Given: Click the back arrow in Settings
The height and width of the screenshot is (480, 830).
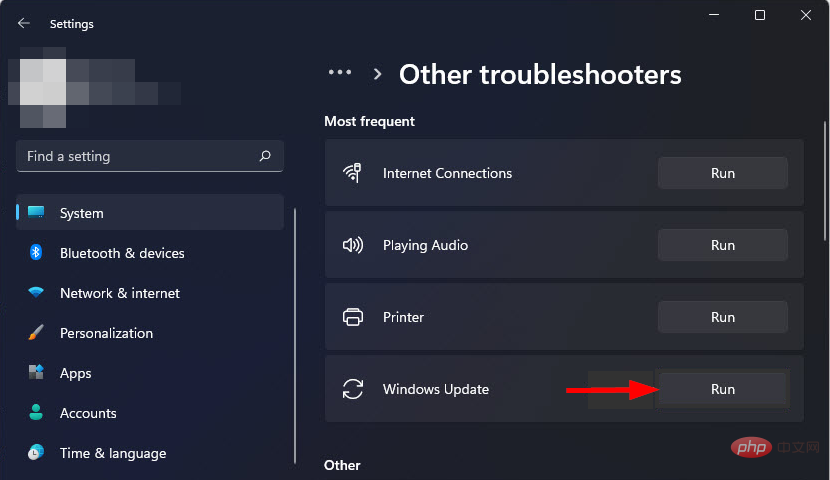Looking at the screenshot, I should coord(24,22).
